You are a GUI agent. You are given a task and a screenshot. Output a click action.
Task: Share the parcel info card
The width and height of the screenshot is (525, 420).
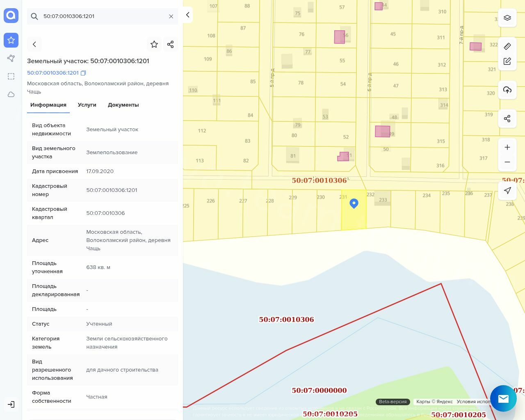(171, 44)
